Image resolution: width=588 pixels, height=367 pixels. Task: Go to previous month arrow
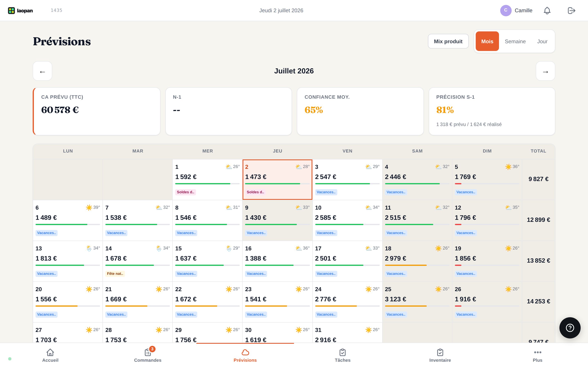42,71
